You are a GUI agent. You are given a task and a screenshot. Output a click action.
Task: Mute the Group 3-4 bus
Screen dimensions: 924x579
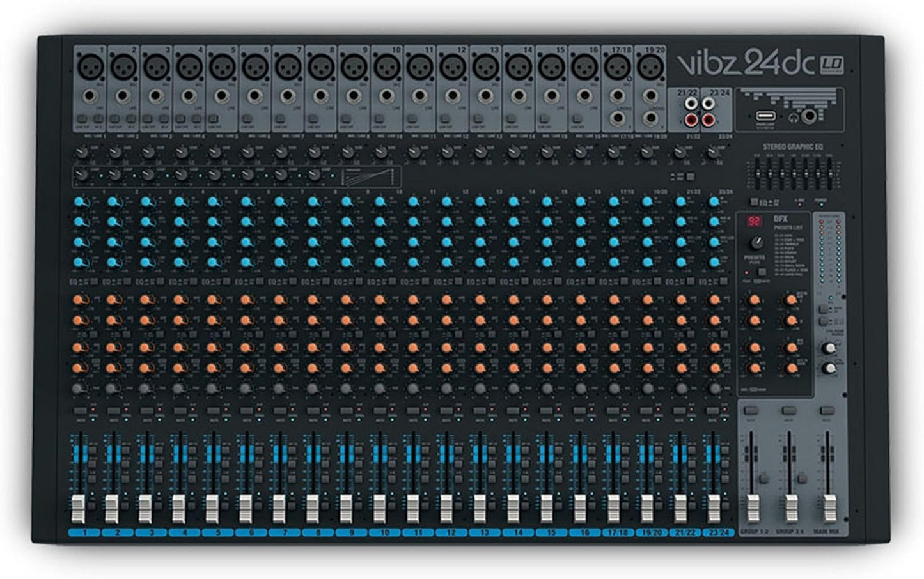(x=789, y=411)
